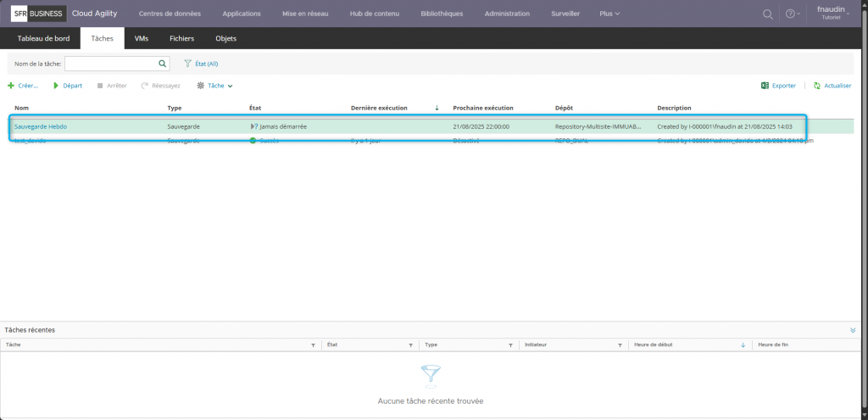The height and width of the screenshot is (420, 868).
Task: Click the Cloud Agility title
Action: (x=95, y=14)
